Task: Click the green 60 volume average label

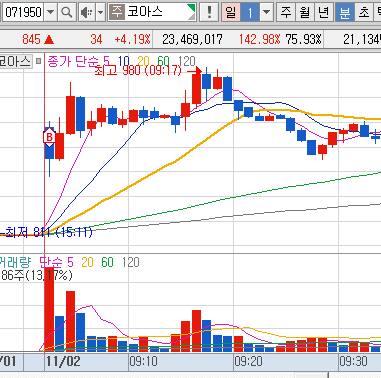Action: coord(107,262)
